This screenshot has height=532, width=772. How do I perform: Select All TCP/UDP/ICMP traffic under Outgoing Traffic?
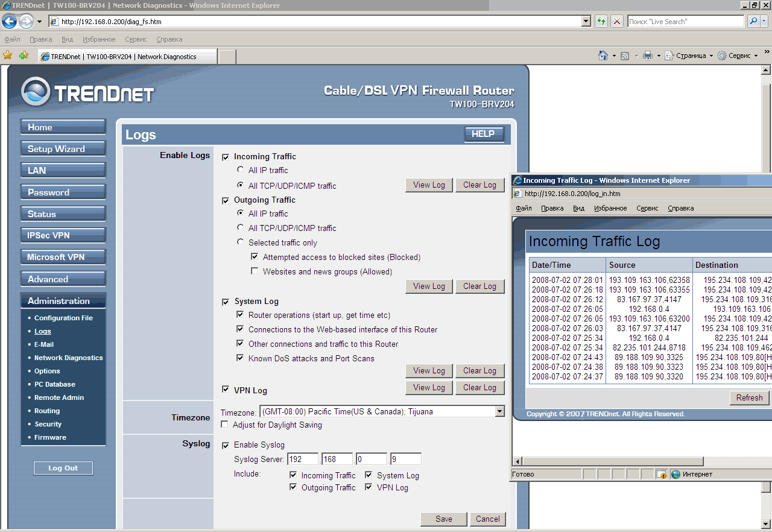[x=241, y=228]
